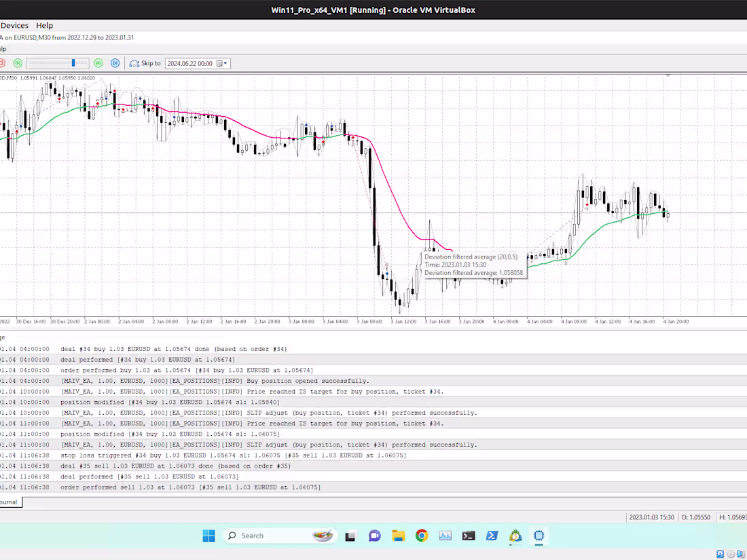Open Chrome from the taskbar
This screenshot has width=747, height=560.
[422, 536]
